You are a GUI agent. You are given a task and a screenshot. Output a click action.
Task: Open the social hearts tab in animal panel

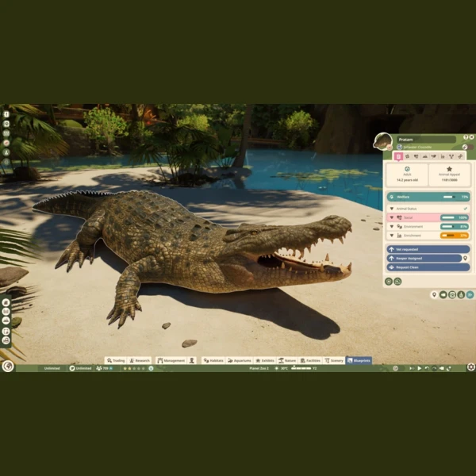(416, 156)
